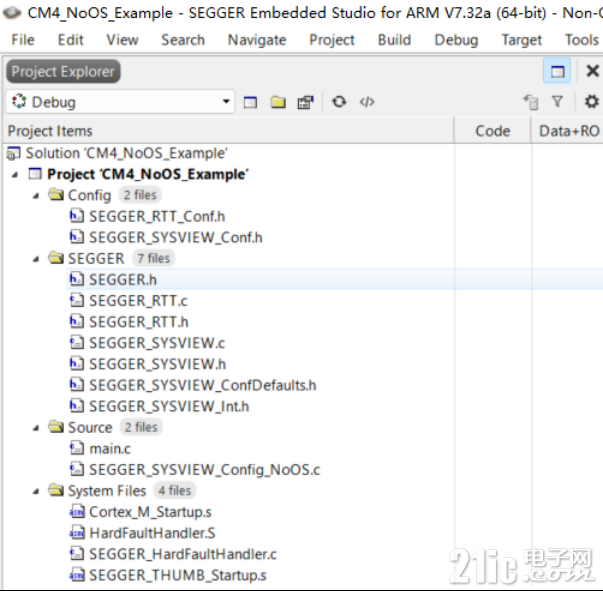The width and height of the screenshot is (603, 591).
Task: Click the Data+RO column header
Action: 569,131
